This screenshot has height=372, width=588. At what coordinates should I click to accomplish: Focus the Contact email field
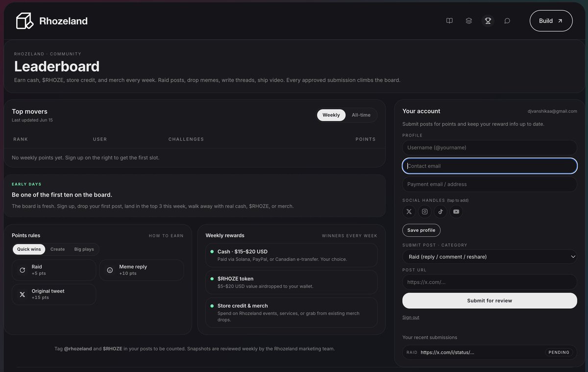coord(490,166)
